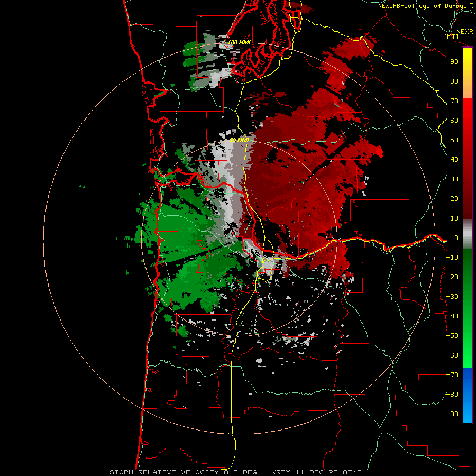Click the bottom STORM RELATIVE VELOCITY caption

238,472
